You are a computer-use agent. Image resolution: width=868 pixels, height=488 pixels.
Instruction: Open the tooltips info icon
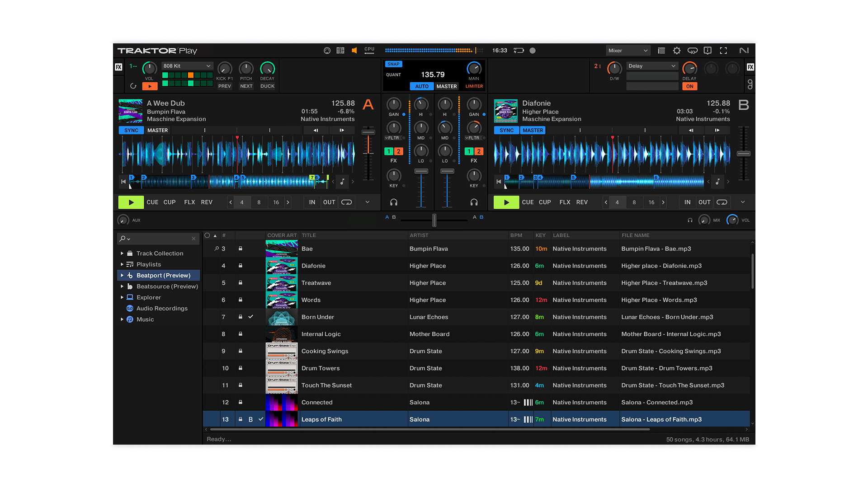(x=708, y=51)
